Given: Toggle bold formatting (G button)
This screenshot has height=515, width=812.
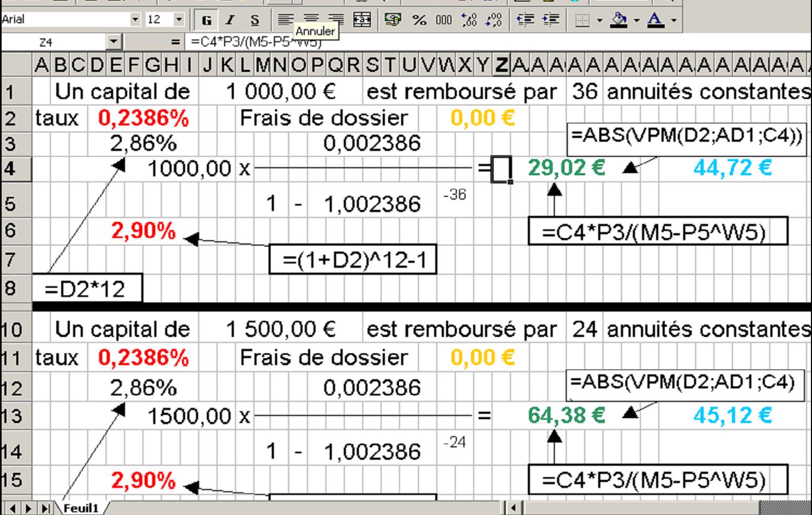Looking at the screenshot, I should (206, 21).
